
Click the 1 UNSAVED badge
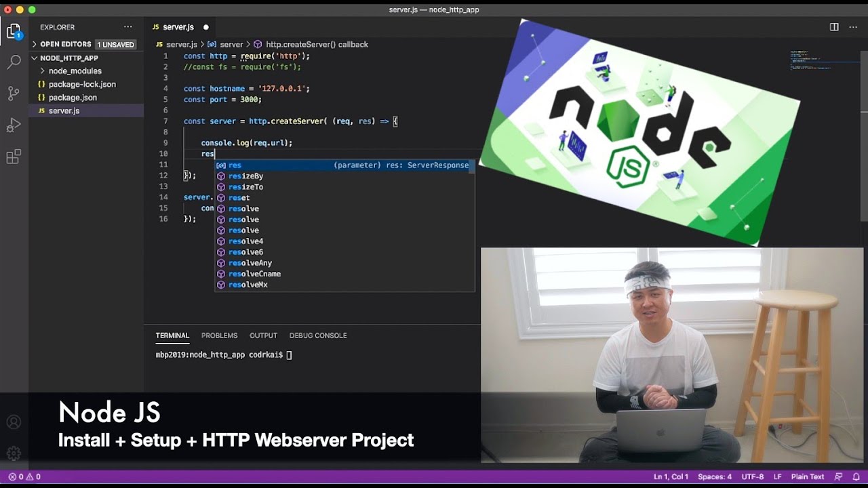(116, 44)
